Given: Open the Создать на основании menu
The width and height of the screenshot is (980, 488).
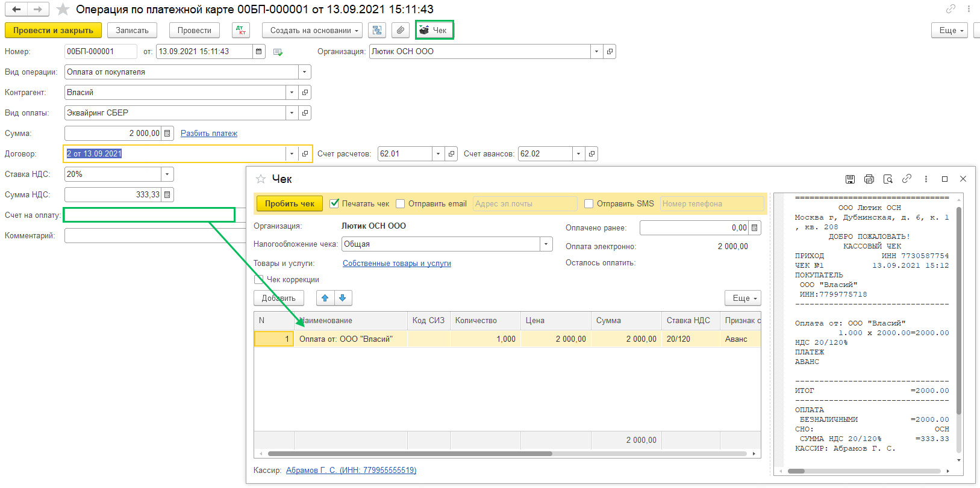Looking at the screenshot, I should click(313, 30).
